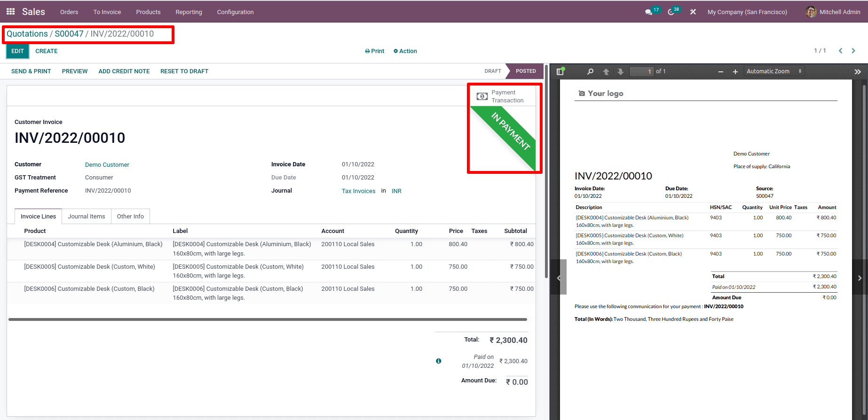Open the Reporting menu
Image resolution: width=868 pixels, height=420 pixels.
[x=189, y=12]
